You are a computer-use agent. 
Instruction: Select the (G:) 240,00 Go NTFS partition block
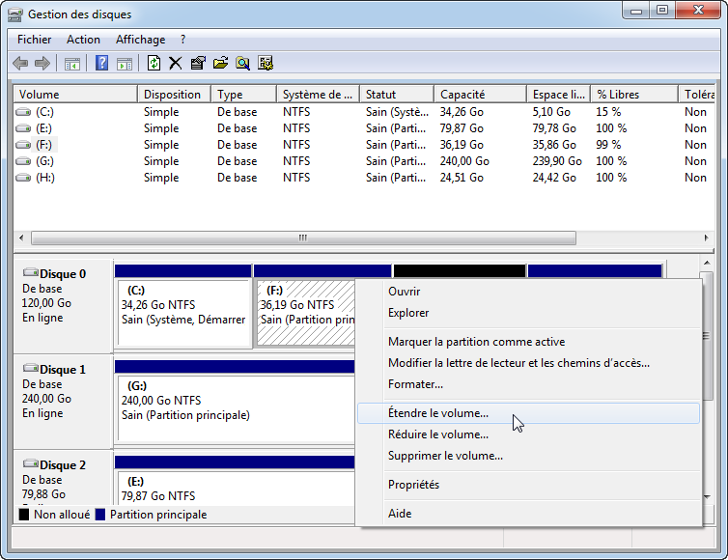(x=236, y=408)
